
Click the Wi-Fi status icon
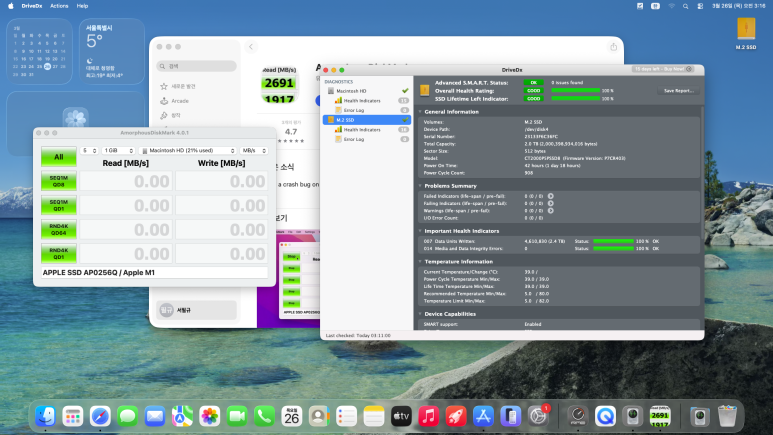[671, 6]
